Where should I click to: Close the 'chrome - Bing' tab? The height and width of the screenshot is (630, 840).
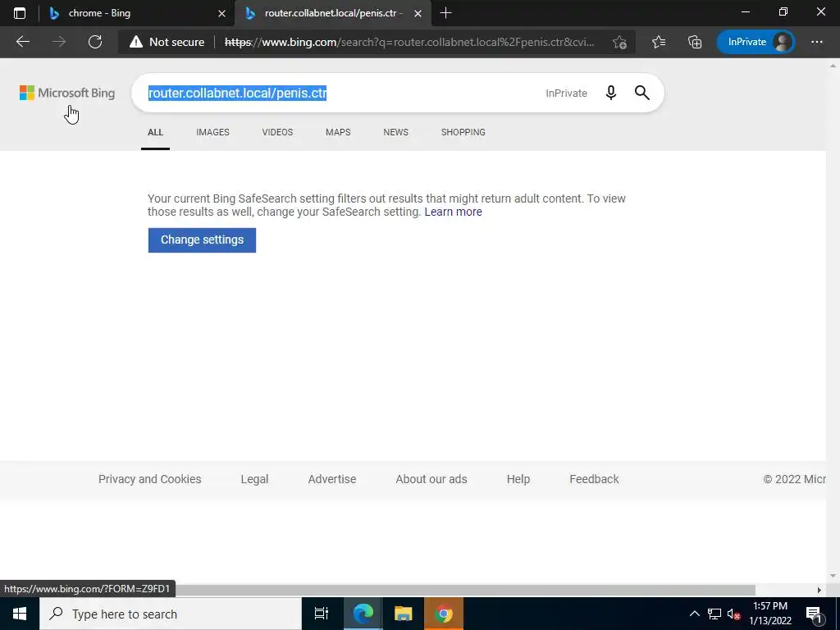pyautogui.click(x=221, y=13)
